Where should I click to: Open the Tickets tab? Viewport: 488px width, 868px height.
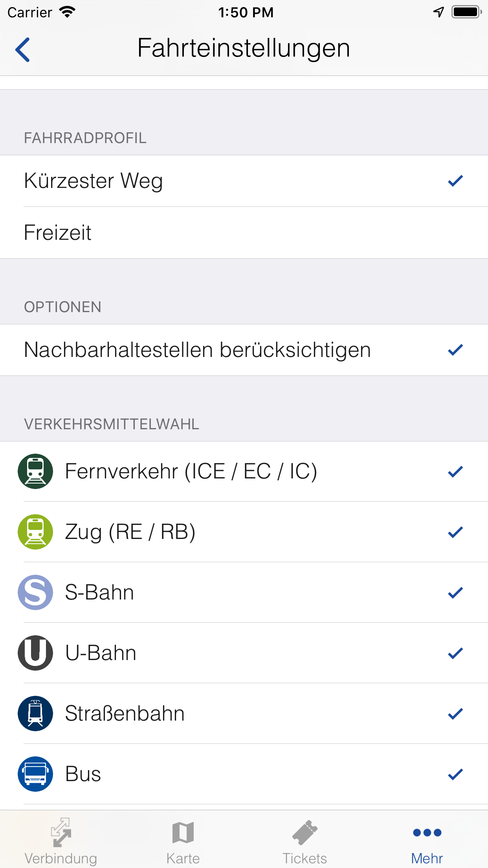305,840
